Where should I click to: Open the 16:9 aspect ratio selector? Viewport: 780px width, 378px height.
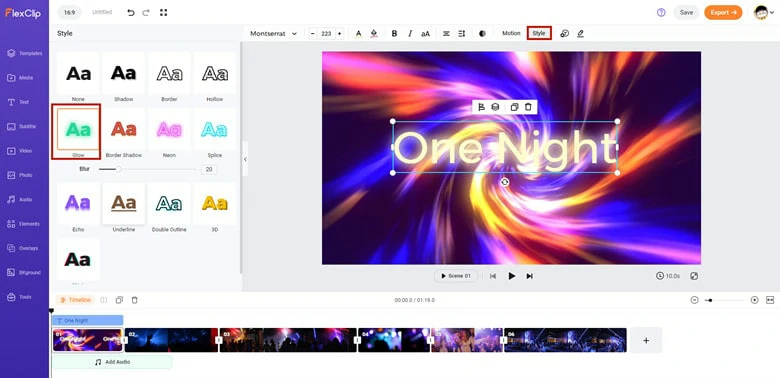point(69,12)
